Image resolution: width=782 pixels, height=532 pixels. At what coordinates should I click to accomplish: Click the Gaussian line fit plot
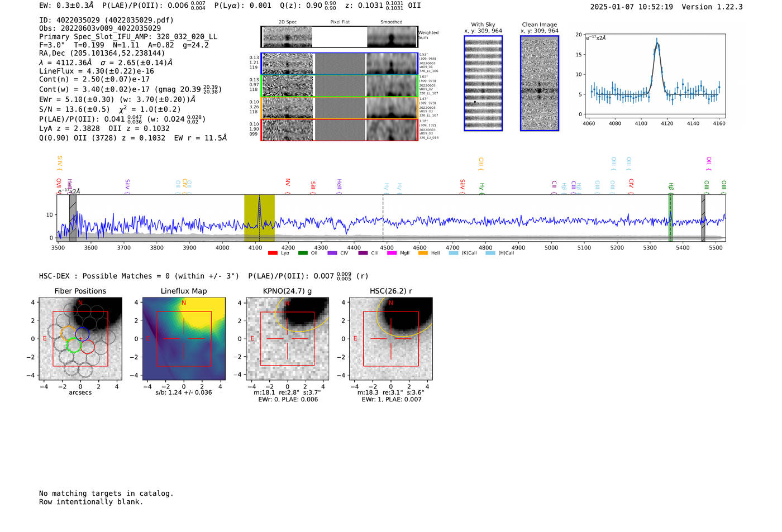(654, 76)
